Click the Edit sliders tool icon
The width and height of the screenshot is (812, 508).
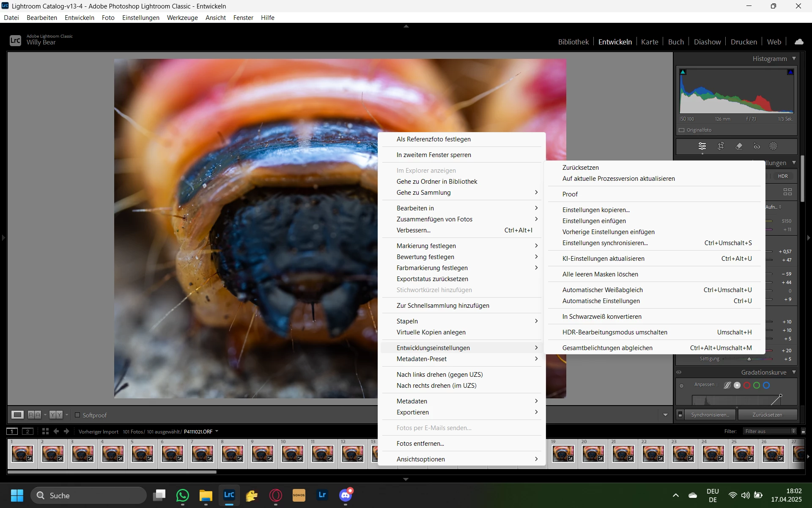click(x=702, y=146)
